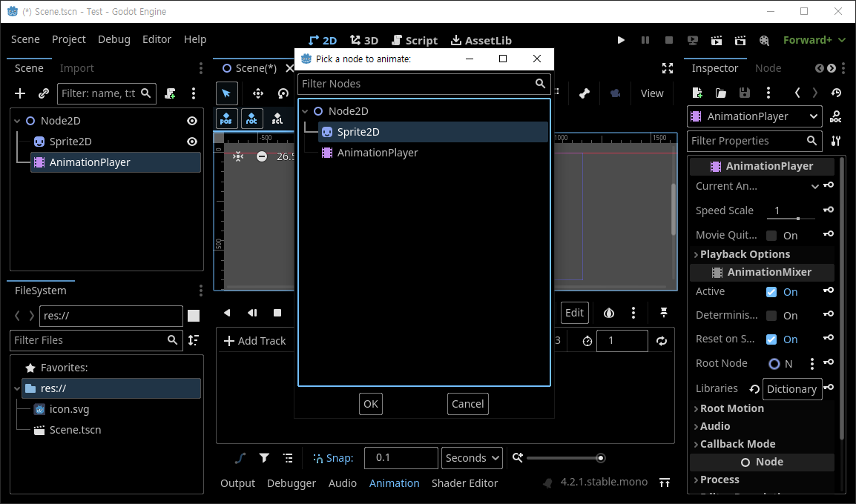856x504 pixels.
Task: Confirm node selection with OK
Action: pyautogui.click(x=371, y=404)
